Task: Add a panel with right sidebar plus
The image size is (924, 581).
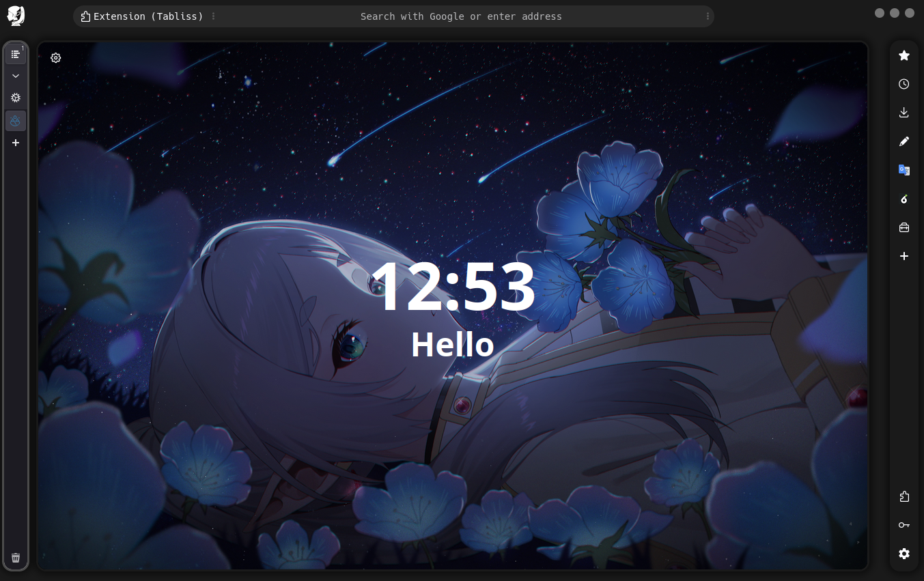Action: click(904, 256)
